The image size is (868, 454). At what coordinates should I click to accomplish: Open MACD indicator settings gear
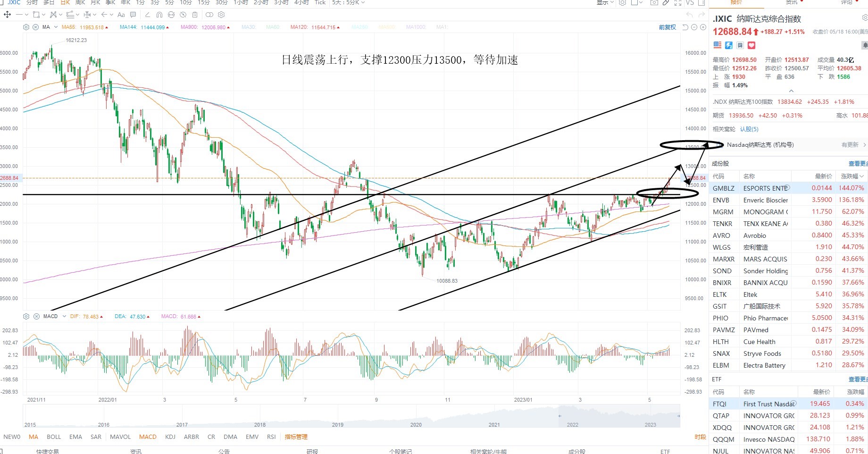pos(26,317)
